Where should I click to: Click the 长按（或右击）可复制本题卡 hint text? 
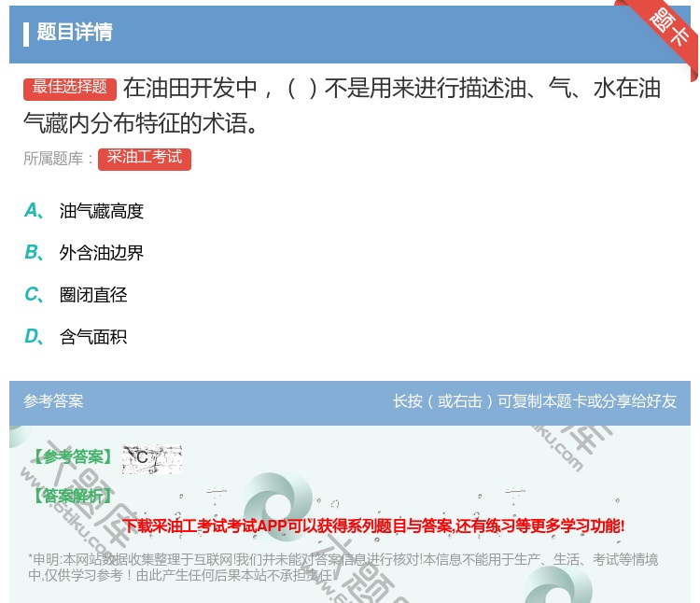(535, 401)
